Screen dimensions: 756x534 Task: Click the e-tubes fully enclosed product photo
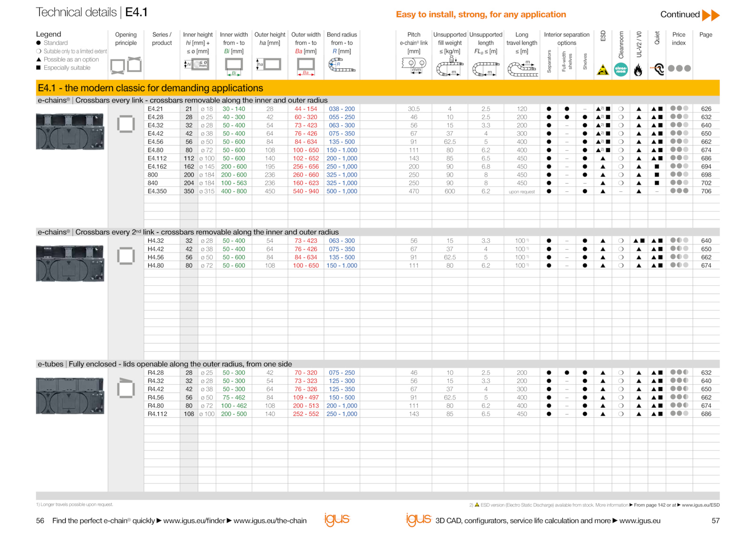[70, 396]
